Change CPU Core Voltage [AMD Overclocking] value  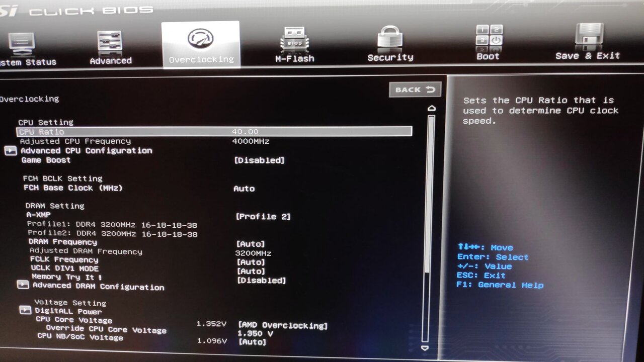click(283, 326)
